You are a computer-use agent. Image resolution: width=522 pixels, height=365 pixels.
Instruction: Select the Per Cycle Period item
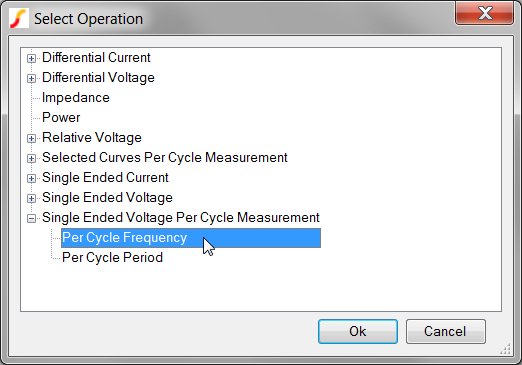point(112,258)
